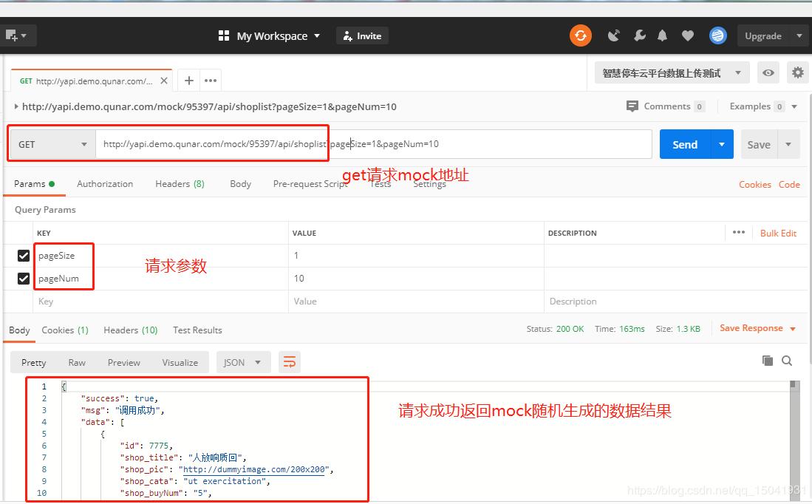Open the Sync icon in the header
Image resolution: width=812 pixels, height=504 pixels.
pos(581,35)
